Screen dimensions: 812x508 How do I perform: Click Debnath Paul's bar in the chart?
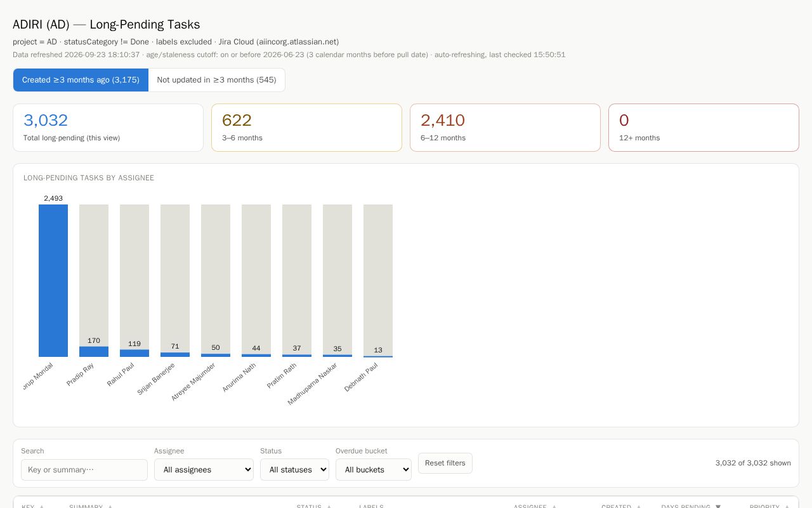[x=378, y=356]
